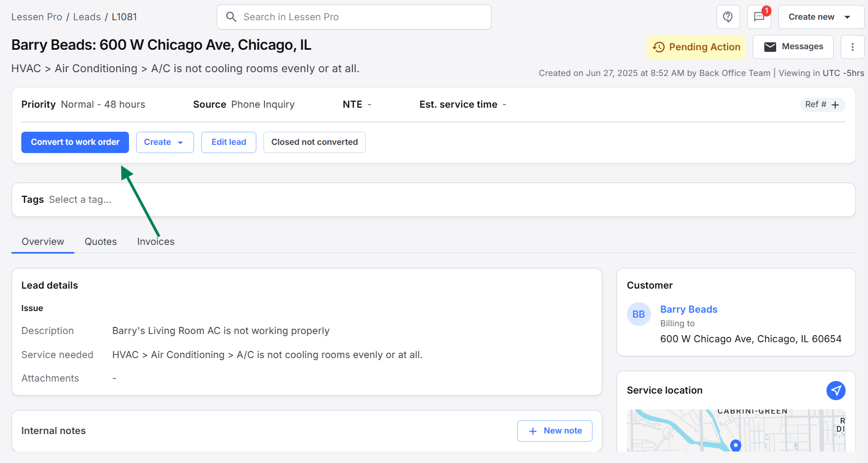868x463 pixels.
Task: Click the BB customer avatar
Action: tap(638, 314)
